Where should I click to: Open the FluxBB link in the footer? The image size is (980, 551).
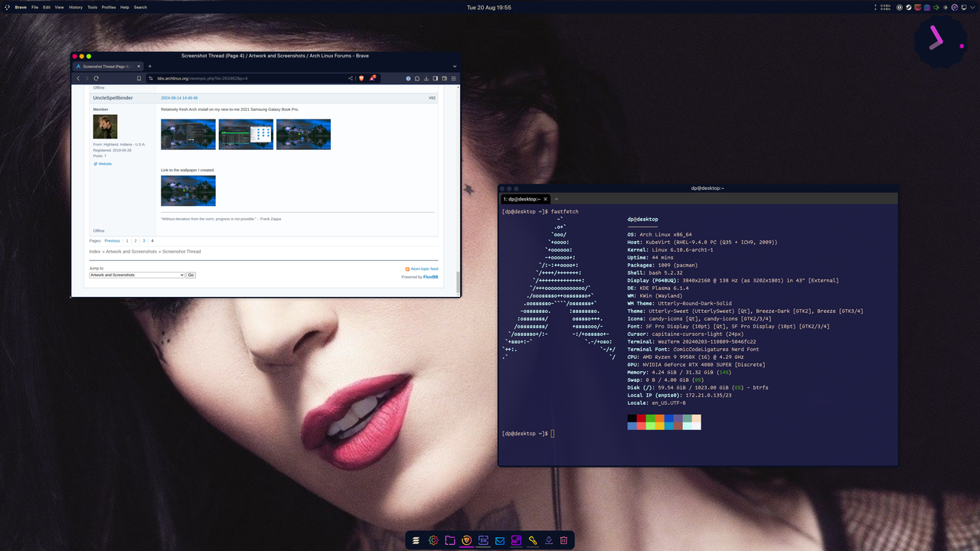coord(431,277)
